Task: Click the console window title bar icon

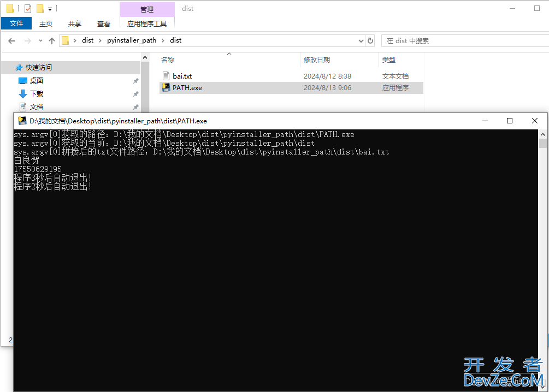Action: pos(22,121)
